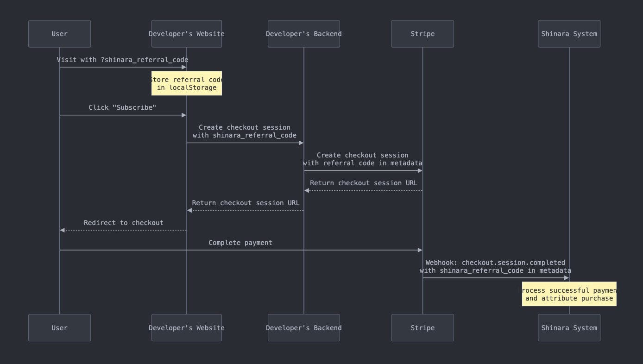Image resolution: width=643 pixels, height=364 pixels.
Task: Select the Click "Subscribe" message label
Action: [123, 107]
